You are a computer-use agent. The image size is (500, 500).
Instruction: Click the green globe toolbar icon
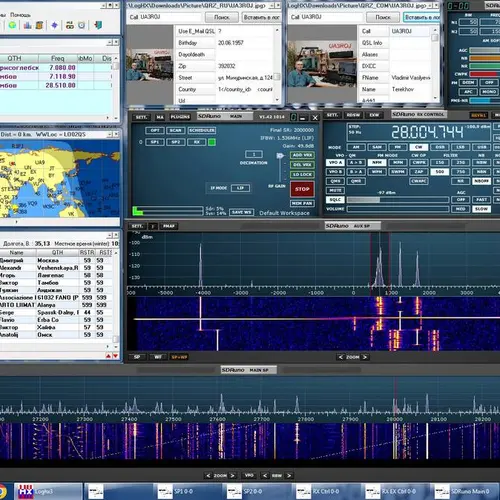tap(13, 25)
